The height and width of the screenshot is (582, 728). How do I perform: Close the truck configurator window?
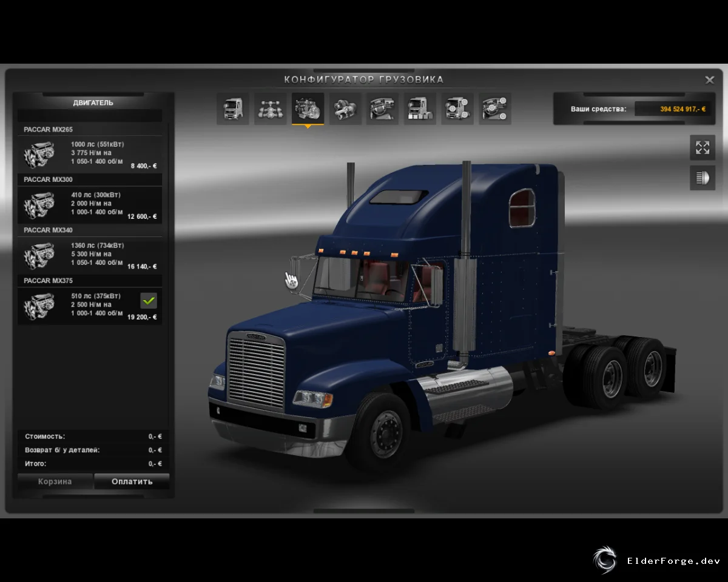pos(709,80)
